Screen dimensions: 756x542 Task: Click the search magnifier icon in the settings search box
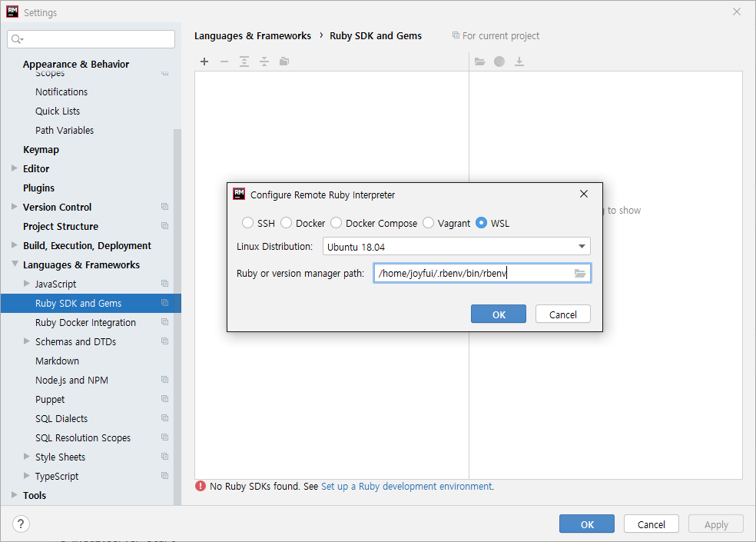coord(17,39)
